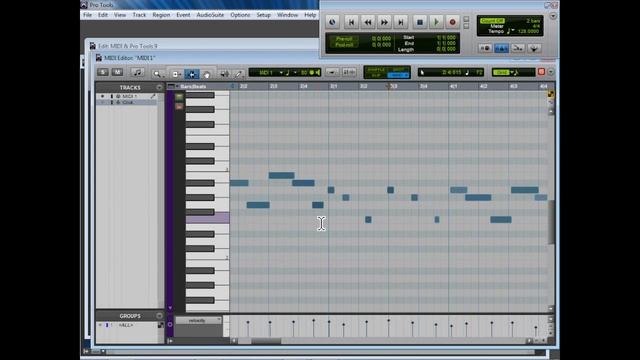Click the Online button in transport
Screen dimensions: 640x360
pyautogui.click(x=332, y=22)
